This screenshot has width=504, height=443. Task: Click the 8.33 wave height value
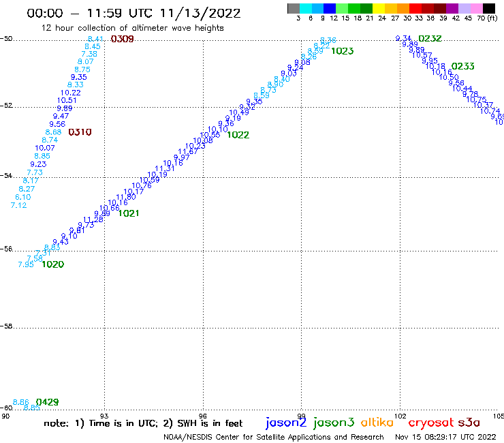(76, 85)
